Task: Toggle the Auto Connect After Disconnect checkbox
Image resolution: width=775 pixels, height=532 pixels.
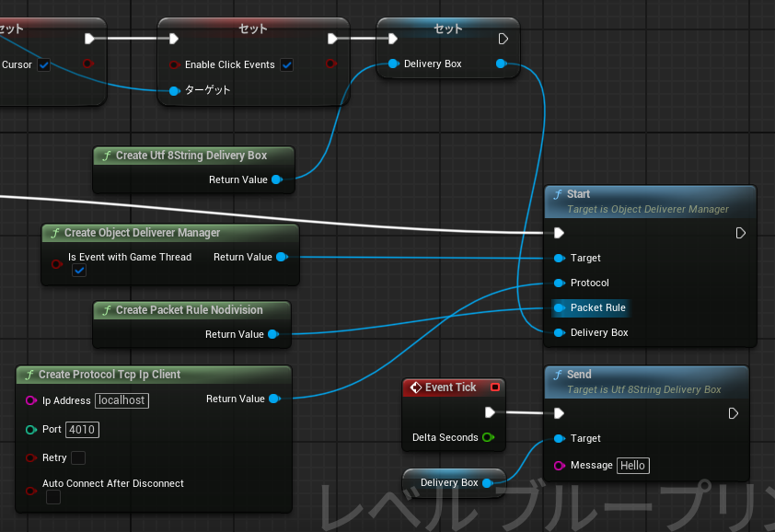Action: click(x=52, y=497)
